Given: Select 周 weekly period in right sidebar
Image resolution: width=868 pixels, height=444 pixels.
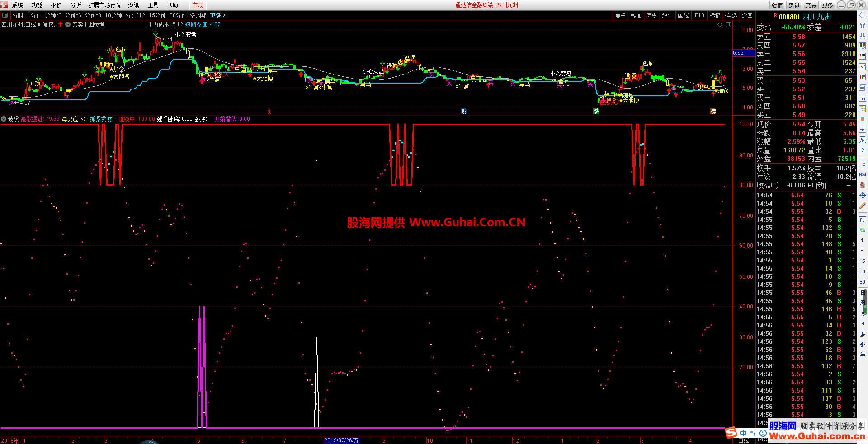Looking at the screenshot, I should coord(863,303).
